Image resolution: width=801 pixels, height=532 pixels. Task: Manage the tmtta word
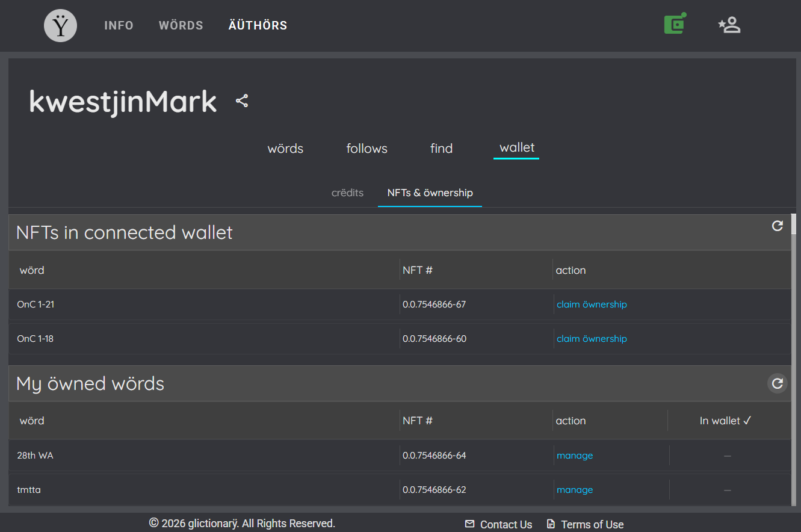tap(575, 490)
